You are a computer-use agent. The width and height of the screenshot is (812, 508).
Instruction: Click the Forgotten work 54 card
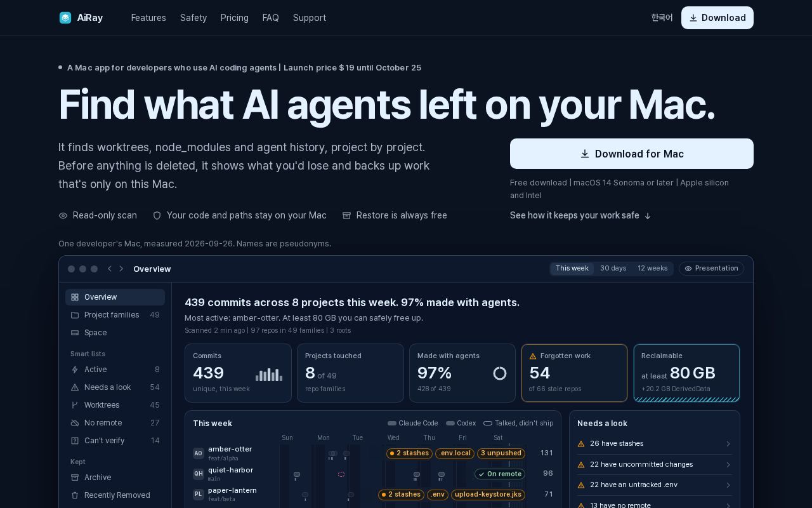pos(574,373)
